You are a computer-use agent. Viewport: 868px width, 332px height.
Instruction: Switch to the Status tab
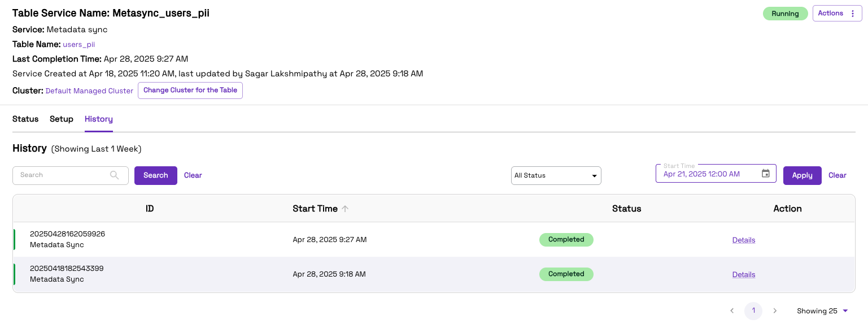point(25,119)
